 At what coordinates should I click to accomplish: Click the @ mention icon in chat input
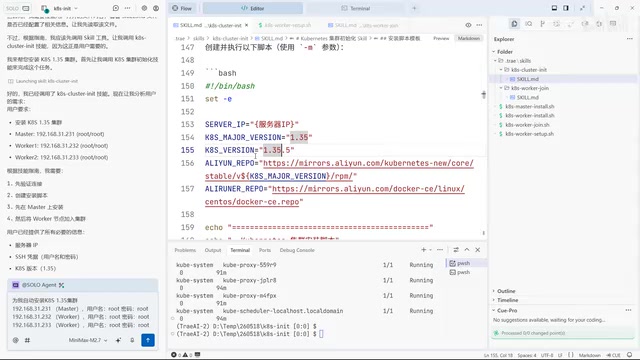pos(16,340)
